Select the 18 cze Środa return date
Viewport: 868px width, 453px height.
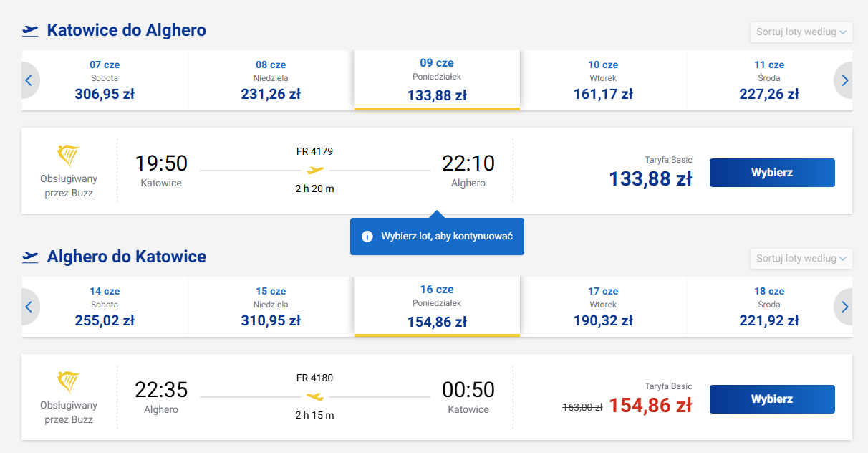[x=769, y=306]
